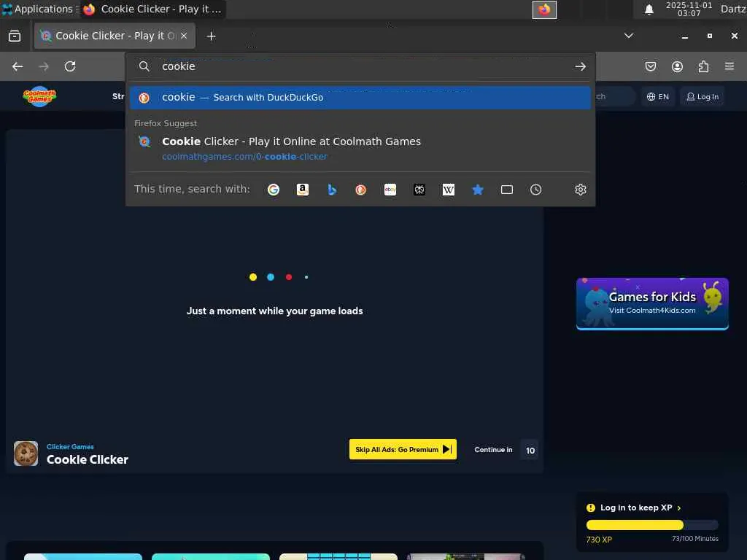Choose Cookie Clicker Coolmath Games suggestion

point(360,148)
